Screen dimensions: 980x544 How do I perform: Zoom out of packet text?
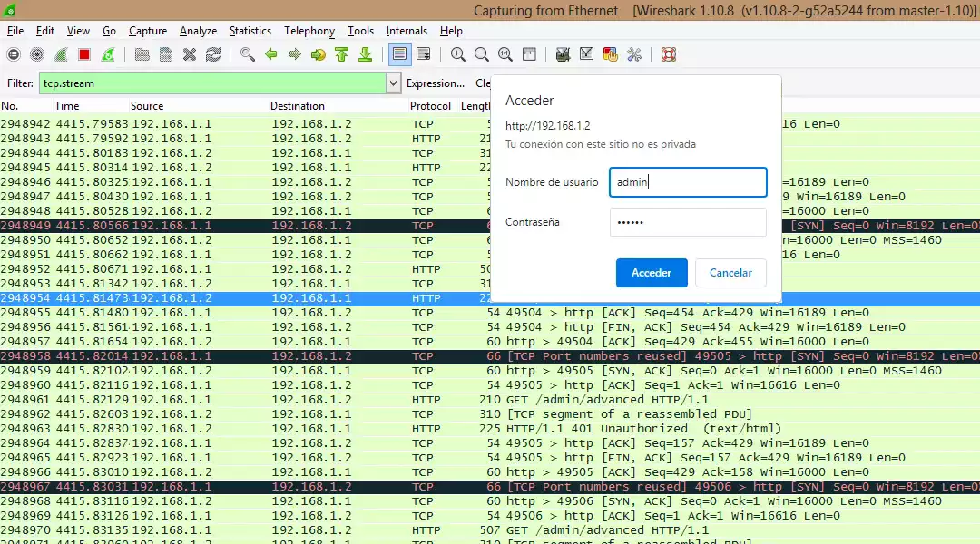[481, 55]
